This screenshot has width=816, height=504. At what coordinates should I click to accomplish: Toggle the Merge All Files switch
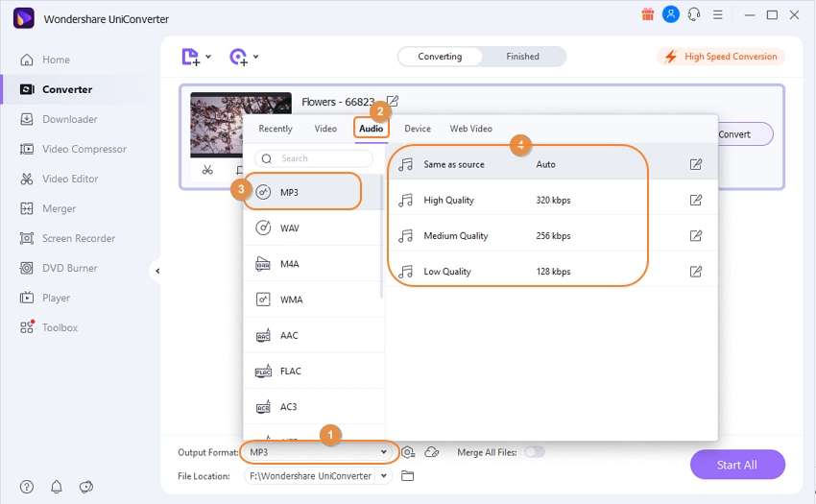(x=534, y=451)
